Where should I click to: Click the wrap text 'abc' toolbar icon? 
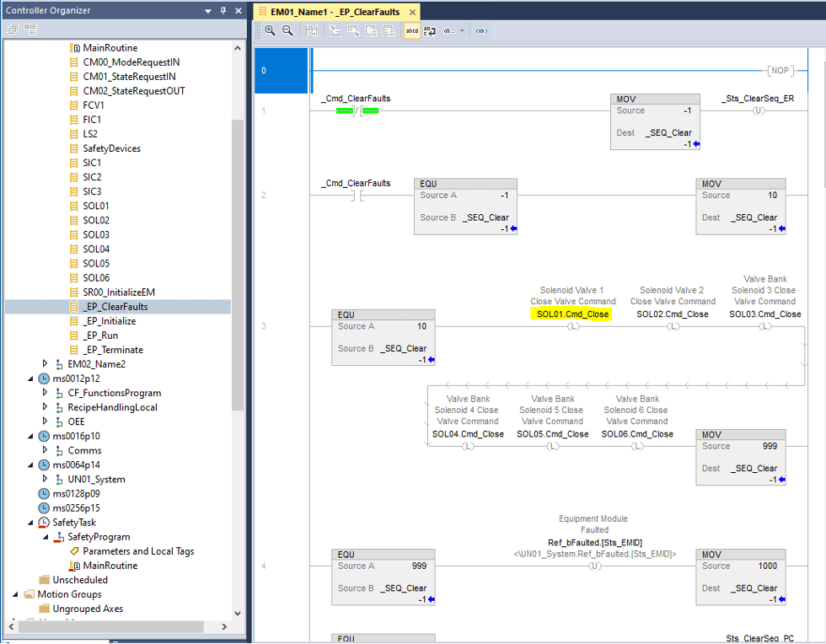click(430, 31)
